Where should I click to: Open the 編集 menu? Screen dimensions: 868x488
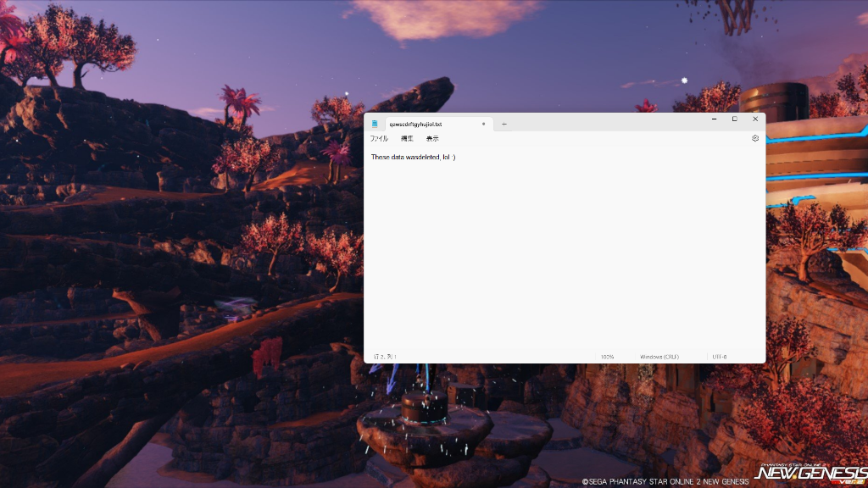point(407,138)
